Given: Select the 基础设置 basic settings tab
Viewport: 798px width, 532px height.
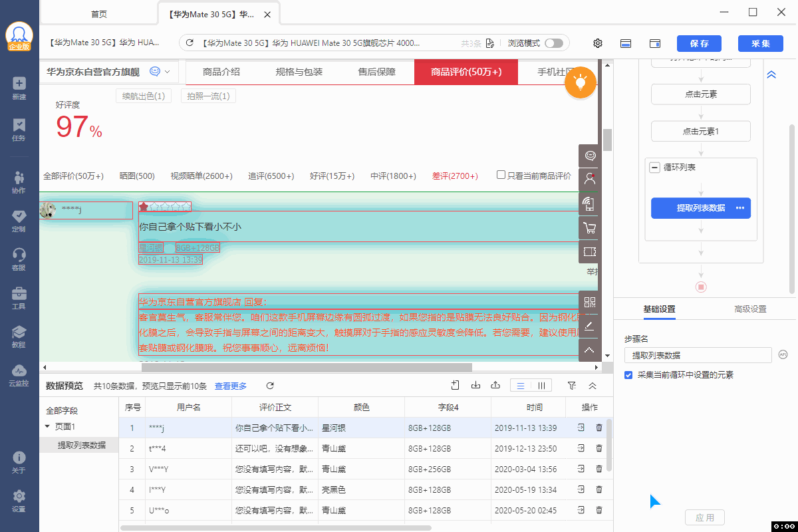Looking at the screenshot, I should [659, 309].
